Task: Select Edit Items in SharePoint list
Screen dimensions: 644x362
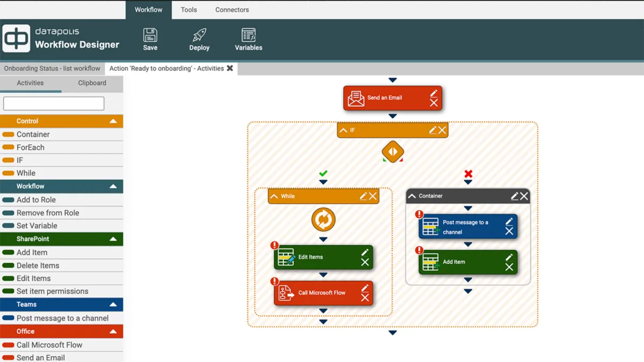Action: click(x=61, y=278)
